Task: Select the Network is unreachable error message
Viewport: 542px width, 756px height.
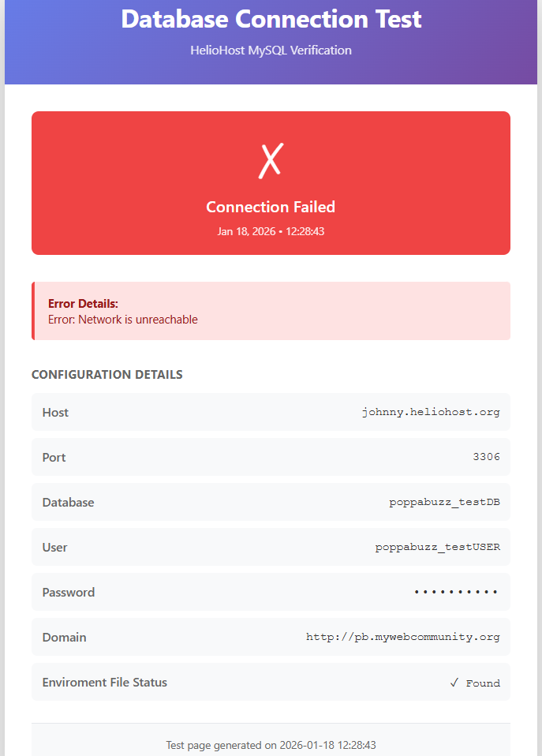Action: (x=123, y=320)
